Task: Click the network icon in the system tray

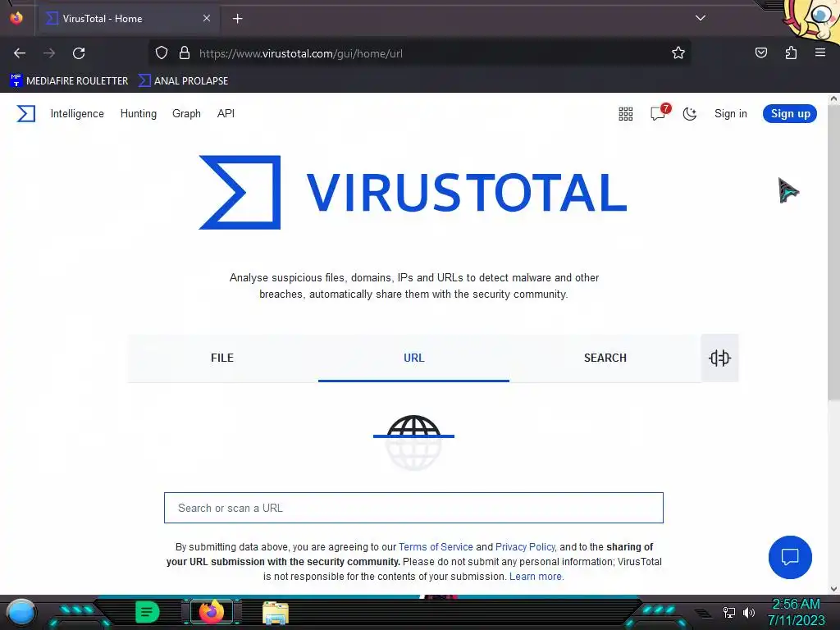Action: (x=728, y=612)
